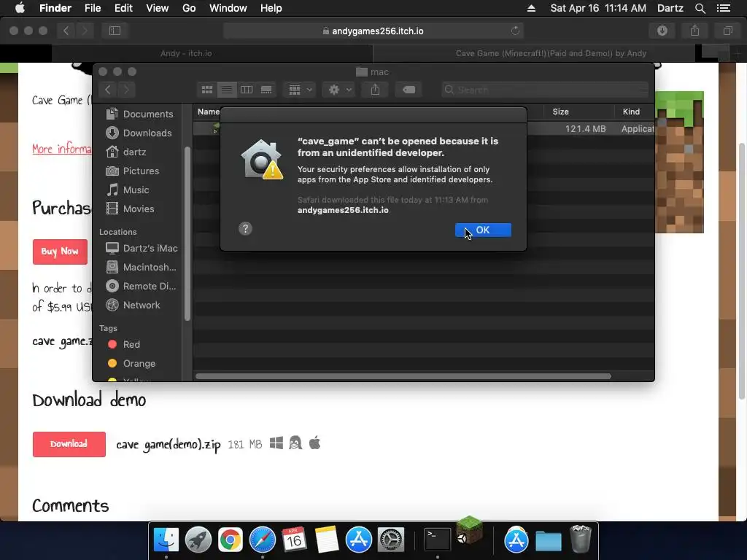This screenshot has height=560, width=747.
Task: Select the dartz home folder in the sidebar
Action: click(126, 152)
